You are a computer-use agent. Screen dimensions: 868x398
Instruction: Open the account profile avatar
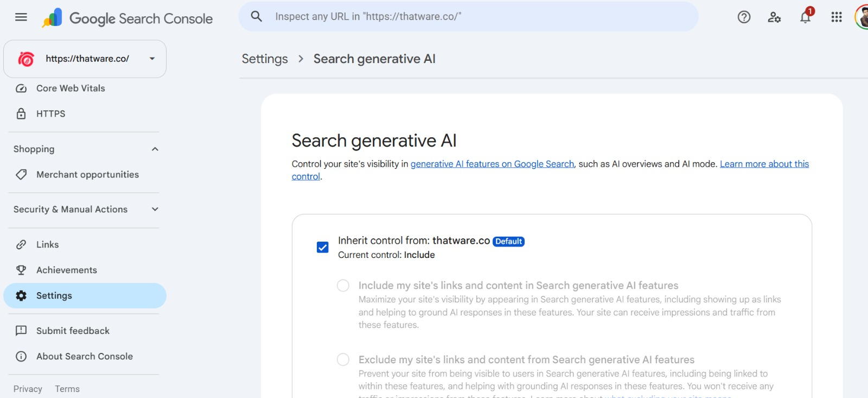863,17
